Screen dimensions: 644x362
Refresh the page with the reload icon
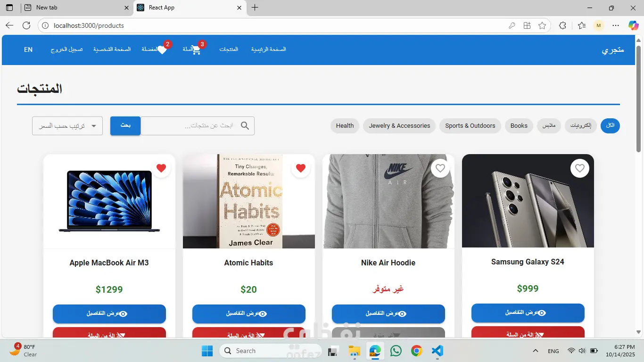pos(26,25)
